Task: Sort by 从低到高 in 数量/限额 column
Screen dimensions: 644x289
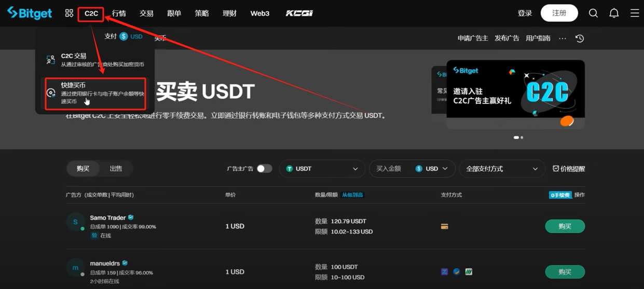Action: coord(352,195)
